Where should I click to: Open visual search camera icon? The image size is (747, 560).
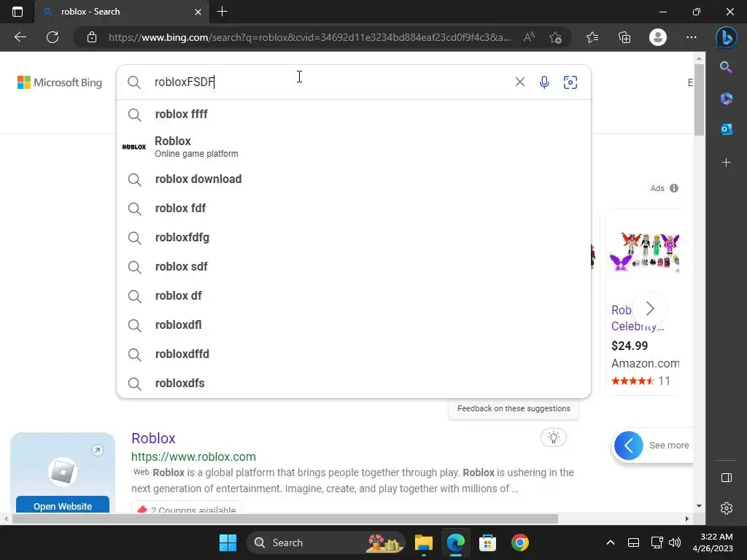570,82
